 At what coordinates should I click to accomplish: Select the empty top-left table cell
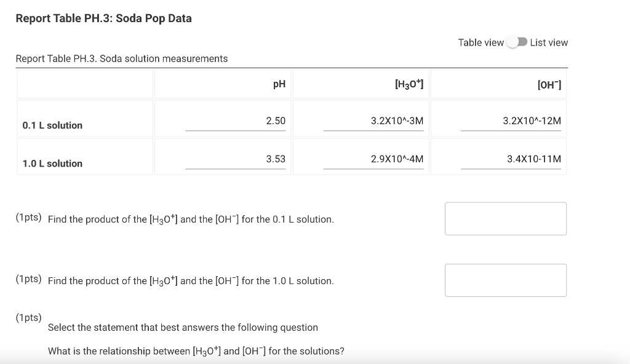85,84
